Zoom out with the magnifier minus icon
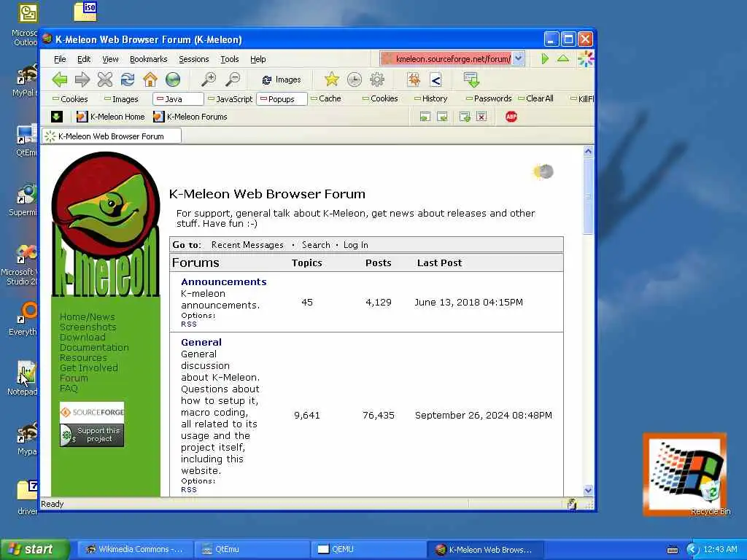This screenshot has width=747, height=560. 233,79
